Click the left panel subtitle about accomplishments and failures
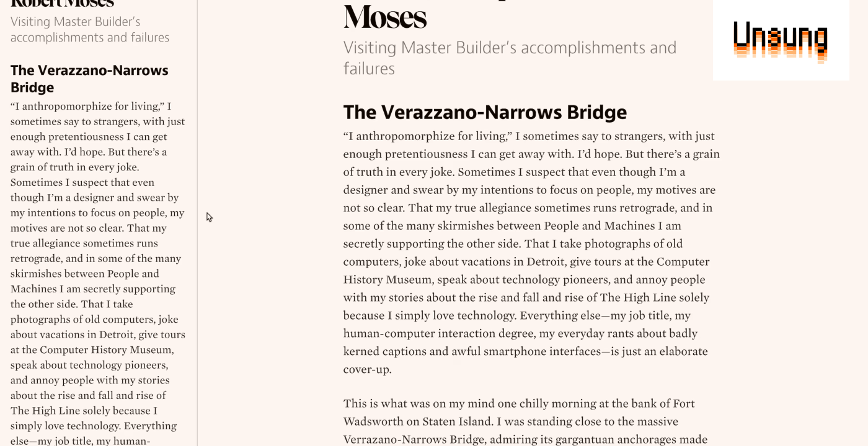Image resolution: width=868 pixels, height=446 pixels. point(90,30)
